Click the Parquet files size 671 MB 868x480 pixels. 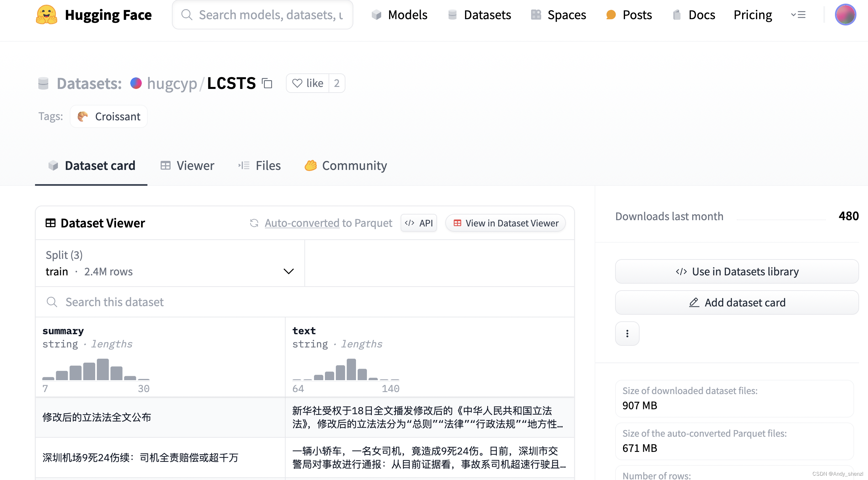click(x=640, y=448)
